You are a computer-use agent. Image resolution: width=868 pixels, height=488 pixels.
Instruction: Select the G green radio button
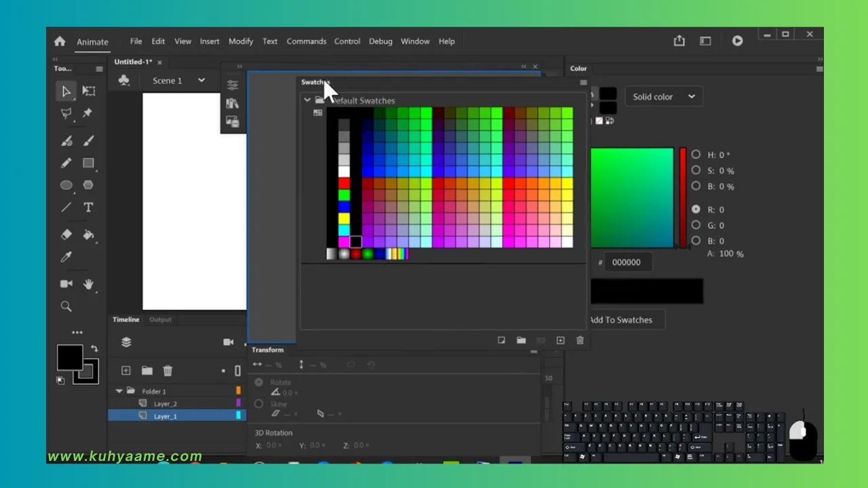[696, 224]
